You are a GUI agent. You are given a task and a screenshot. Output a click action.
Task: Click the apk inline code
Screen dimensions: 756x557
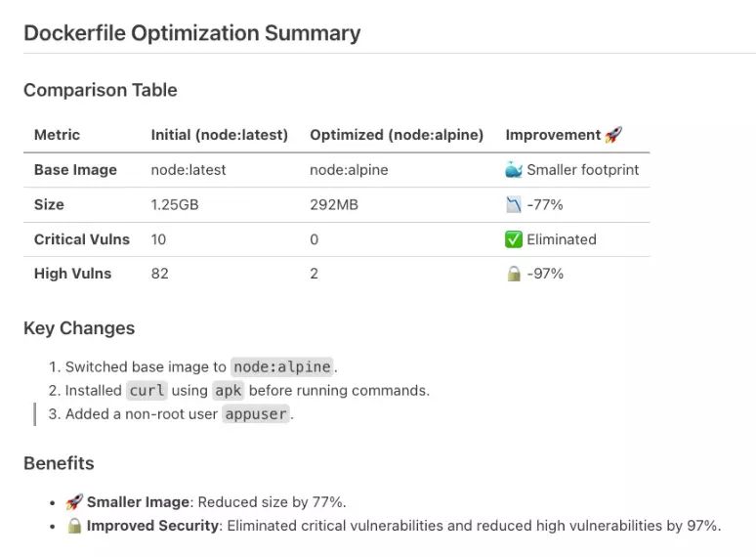point(228,390)
